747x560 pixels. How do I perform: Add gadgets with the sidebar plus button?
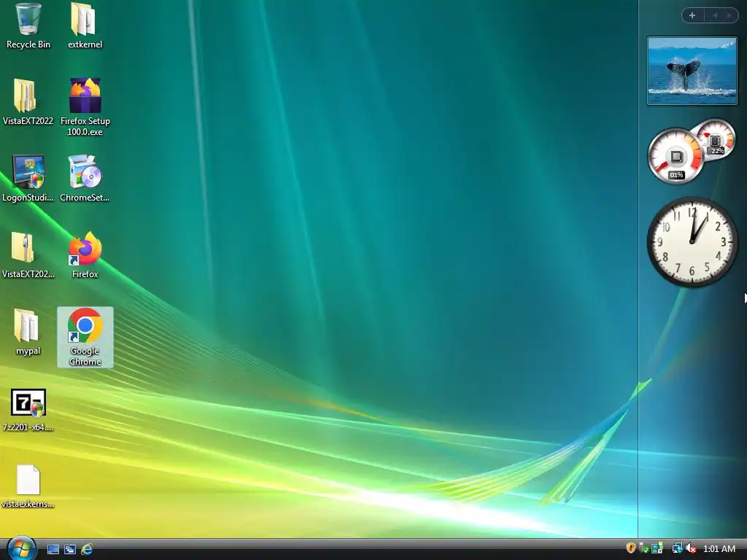(693, 15)
